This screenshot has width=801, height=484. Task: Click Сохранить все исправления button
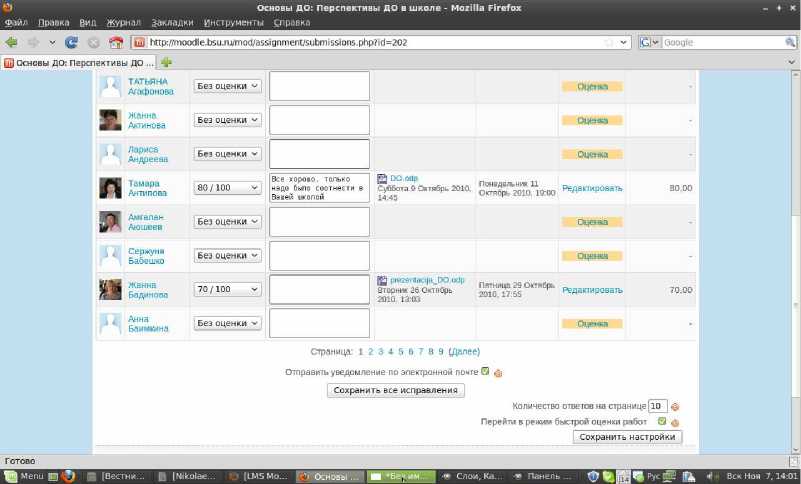pos(396,390)
